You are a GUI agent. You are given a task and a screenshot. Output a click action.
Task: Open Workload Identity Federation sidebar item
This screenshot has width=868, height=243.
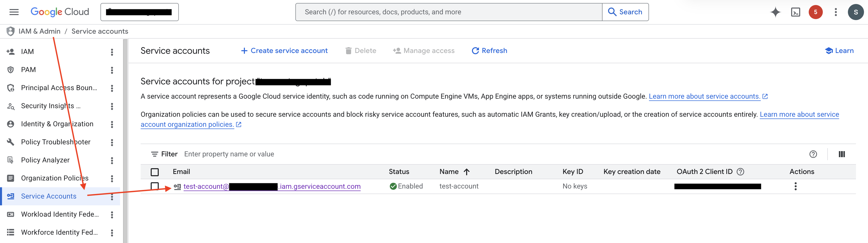click(60, 214)
